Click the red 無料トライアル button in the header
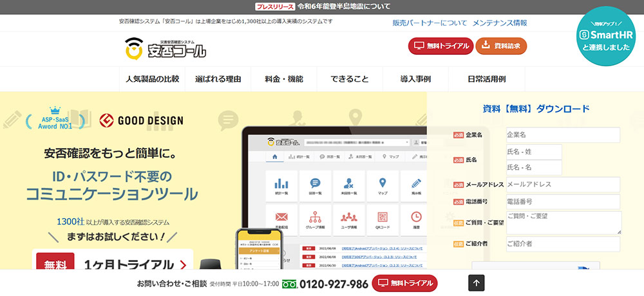This screenshot has width=644, height=296. coord(440,46)
